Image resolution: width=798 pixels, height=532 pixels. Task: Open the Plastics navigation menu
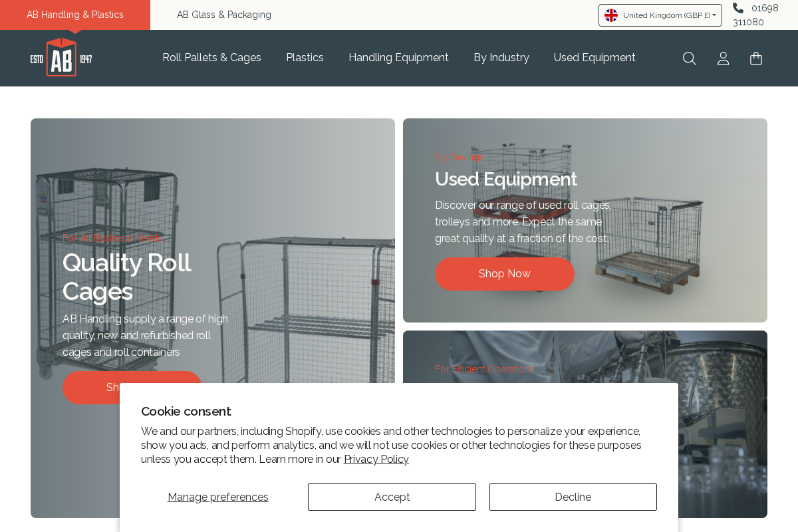(305, 58)
